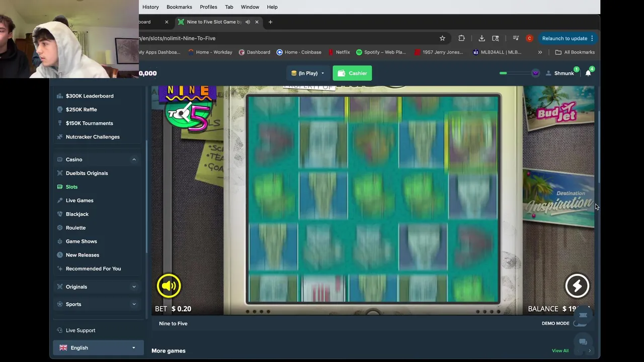
Task: Open the Relaunch to update menu dots
Action: [x=592, y=38]
